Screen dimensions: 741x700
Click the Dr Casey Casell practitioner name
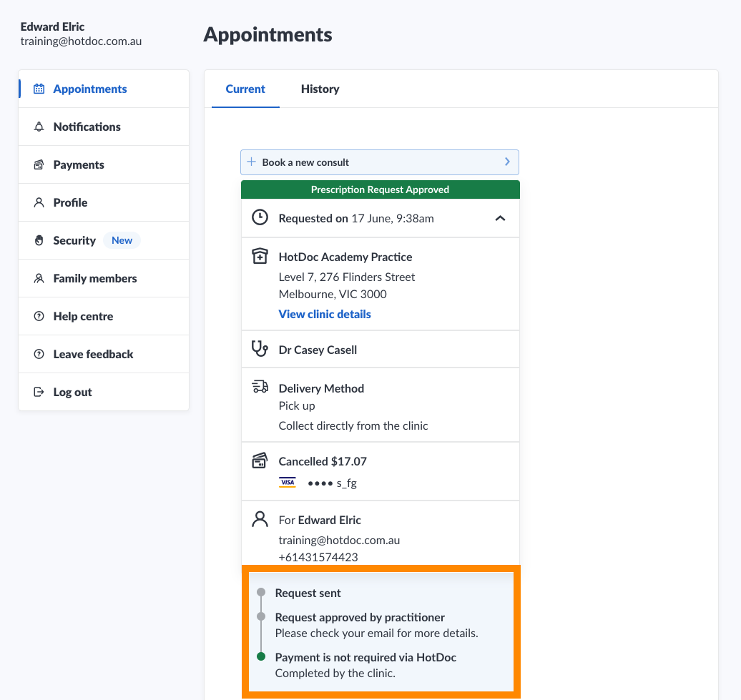318,350
